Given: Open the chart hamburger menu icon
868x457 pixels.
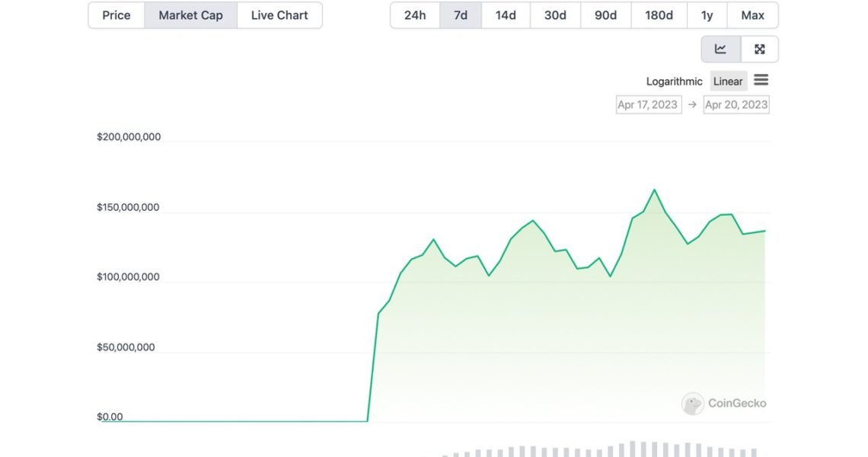Looking at the screenshot, I should point(761,80).
